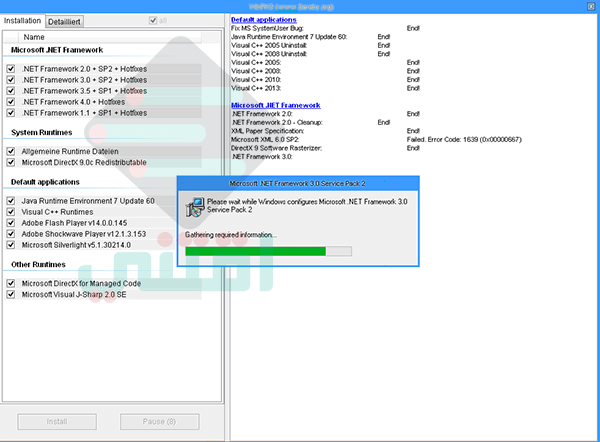Uncheck .NET Framework 4.0 + Hotfixes
This screenshot has height=442, width=600.
11,102
